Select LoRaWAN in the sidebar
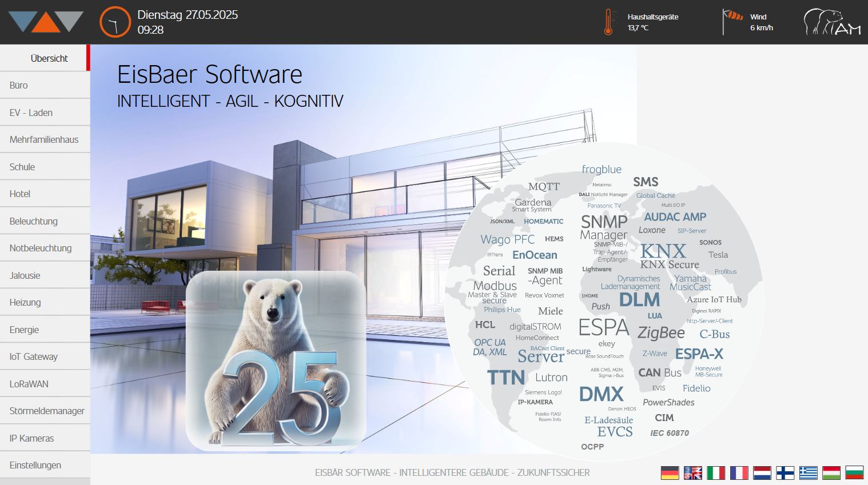 tap(45, 384)
